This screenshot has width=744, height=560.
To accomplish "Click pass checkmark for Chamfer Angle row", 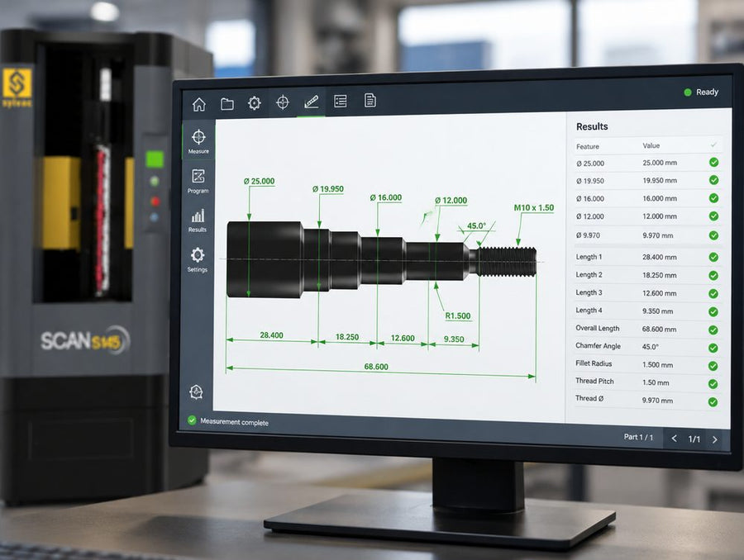I will [713, 348].
